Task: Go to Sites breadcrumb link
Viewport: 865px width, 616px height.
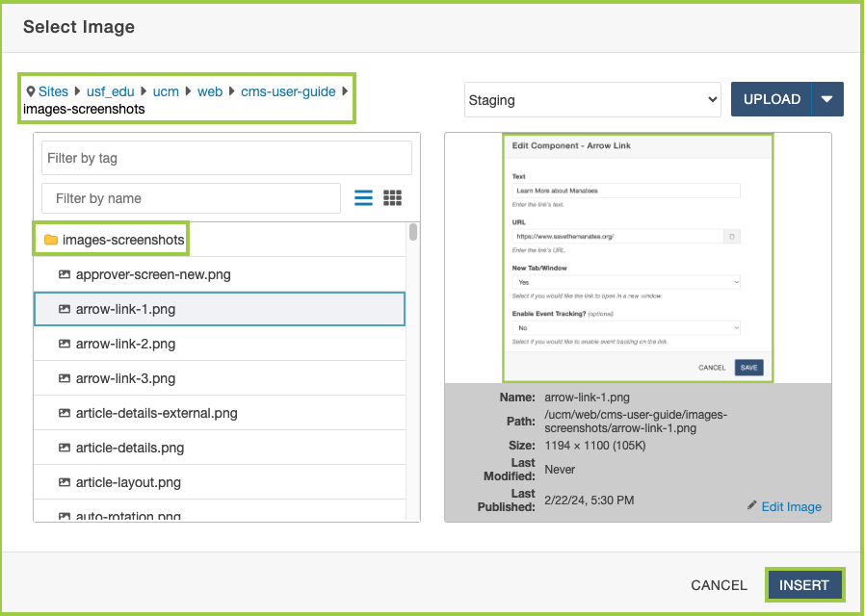Action: click(54, 91)
